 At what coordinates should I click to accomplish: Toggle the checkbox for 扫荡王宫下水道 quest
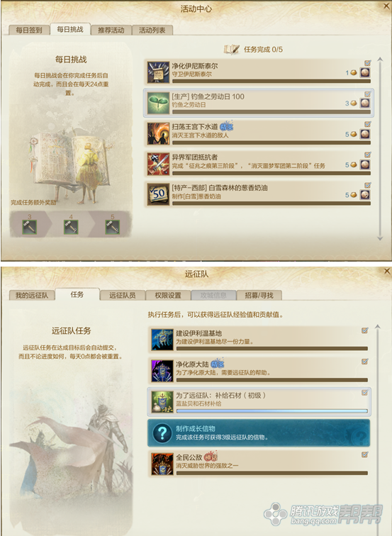point(367,124)
